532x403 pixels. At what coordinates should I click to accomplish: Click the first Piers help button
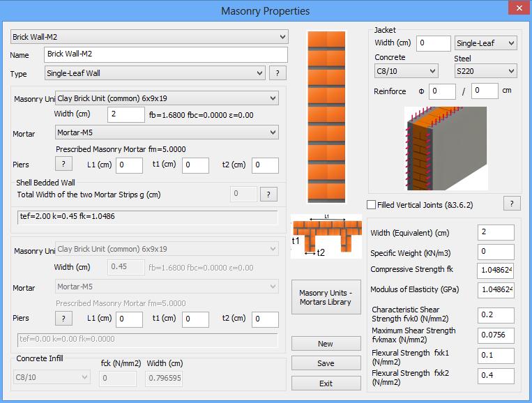[63, 164]
